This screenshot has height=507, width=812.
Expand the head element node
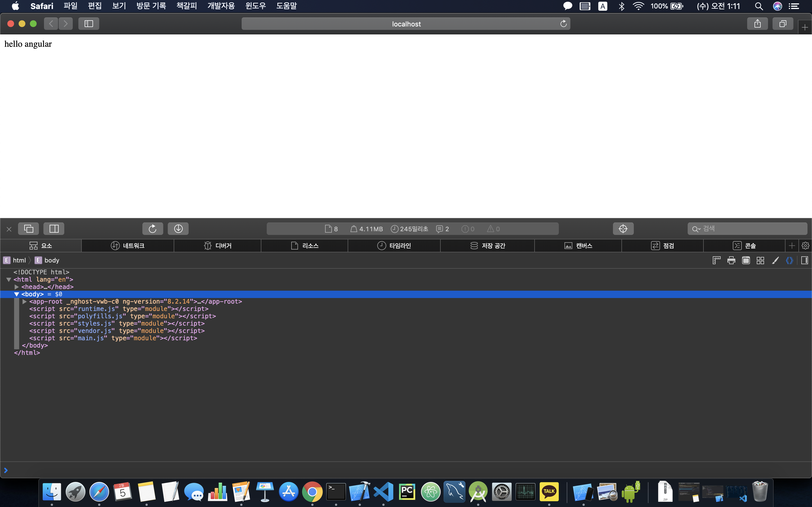point(16,287)
